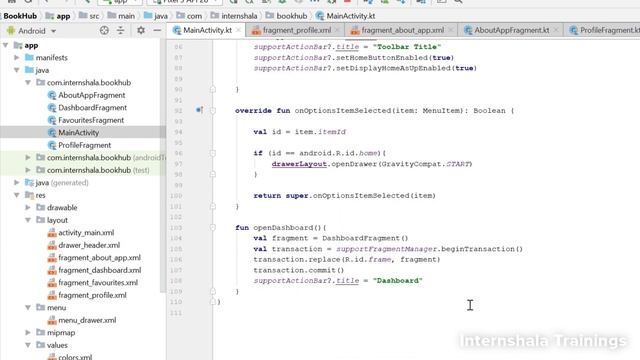Select menu_drawer.xml in project tree
The width and height of the screenshot is (640, 360).
(x=82, y=320)
